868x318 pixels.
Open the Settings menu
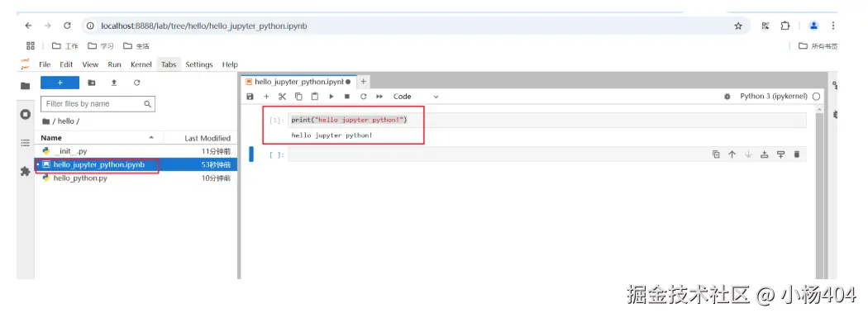pyautogui.click(x=199, y=64)
